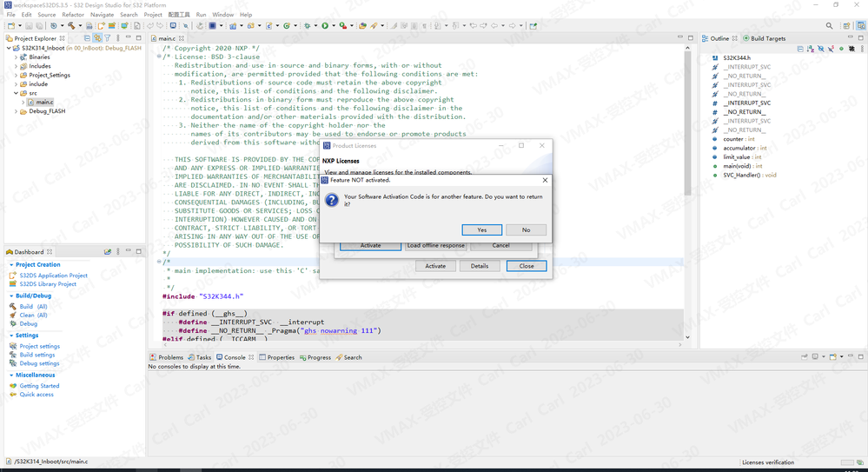
Task: Open the Run menu
Action: point(201,15)
